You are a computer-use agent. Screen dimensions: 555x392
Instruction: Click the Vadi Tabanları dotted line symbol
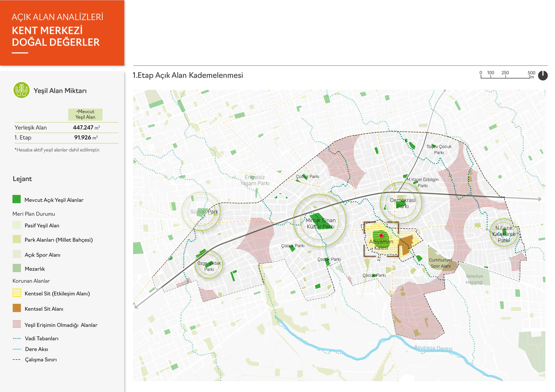pos(17,338)
